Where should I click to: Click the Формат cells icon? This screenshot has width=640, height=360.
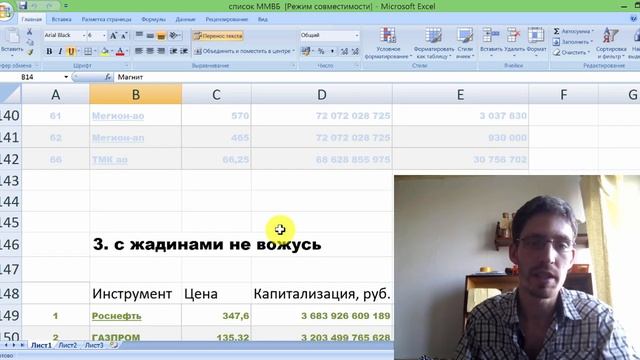[x=536, y=36]
